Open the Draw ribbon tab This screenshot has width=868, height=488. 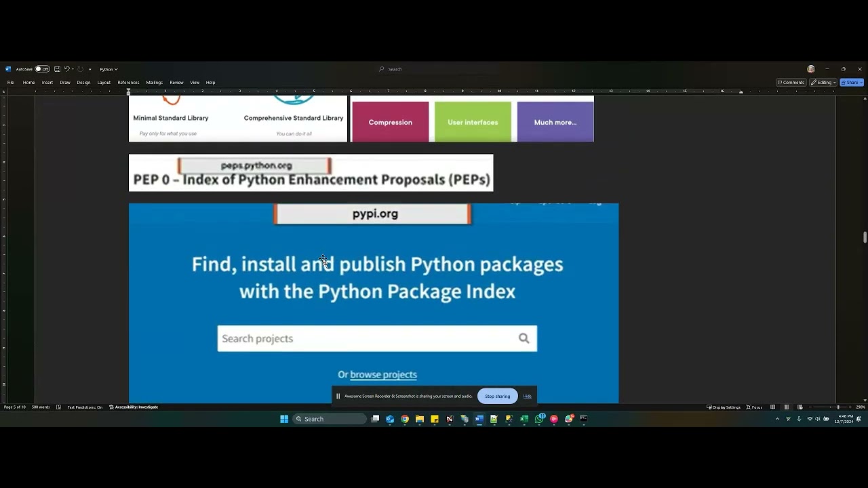pos(65,83)
